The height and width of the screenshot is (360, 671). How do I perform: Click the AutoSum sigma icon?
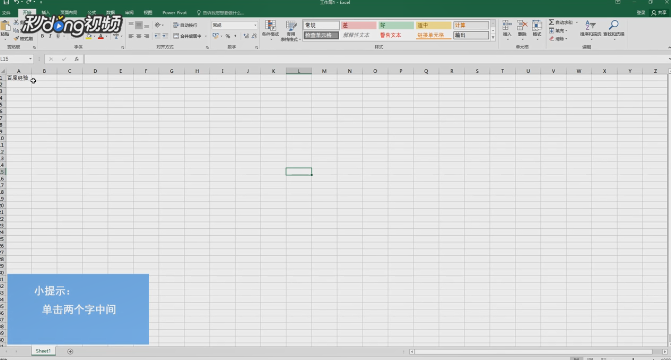tap(552, 22)
